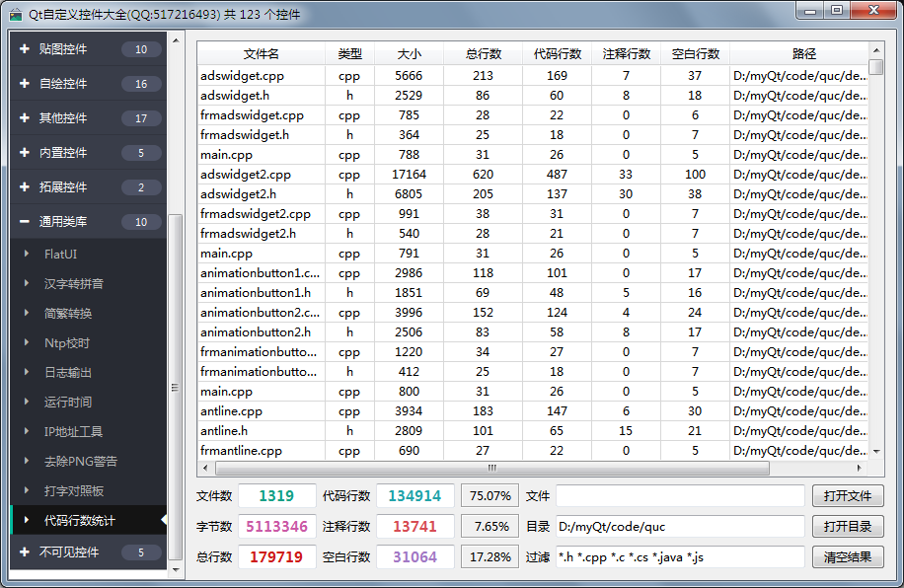Click the 打开文件 button
Viewport: 904px width, 588px height.
(847, 496)
